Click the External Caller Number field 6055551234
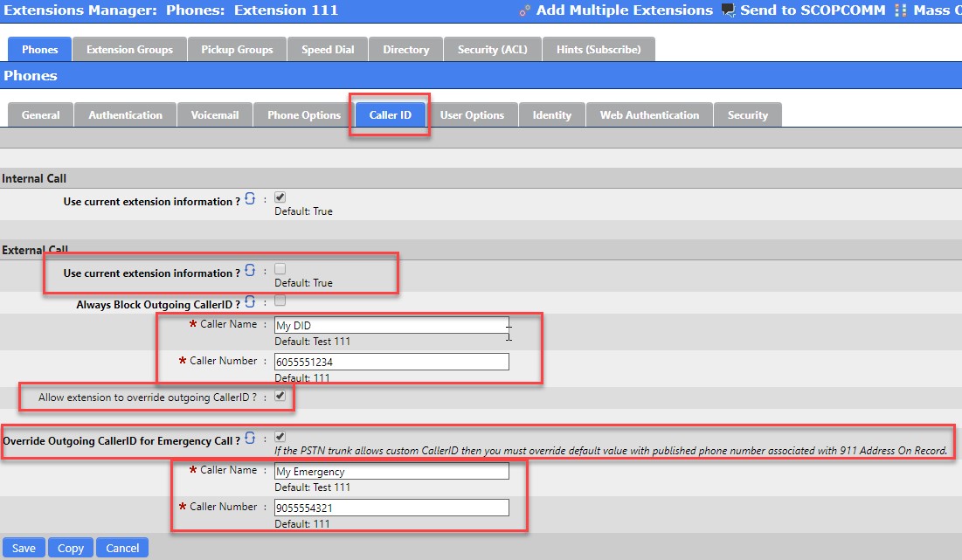The image size is (962, 560). 391,362
